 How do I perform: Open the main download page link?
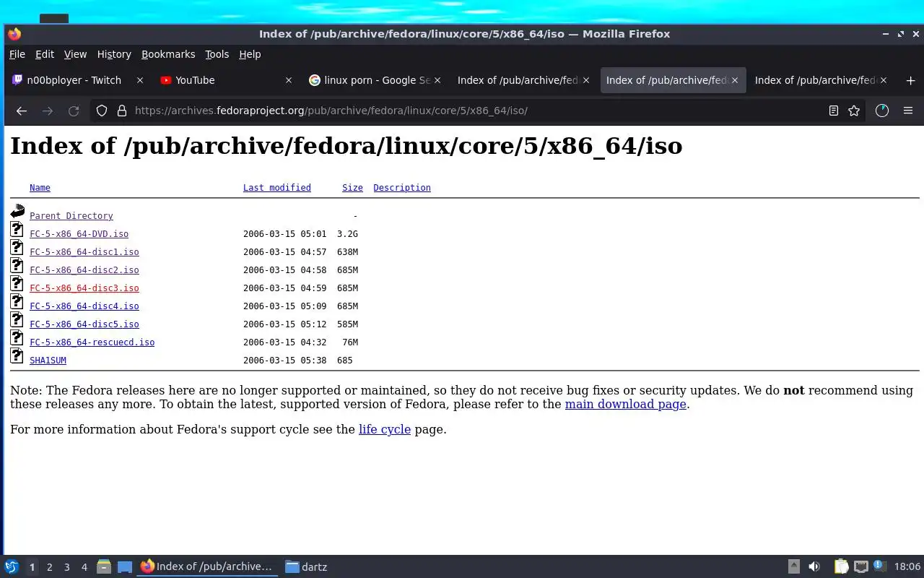point(625,404)
